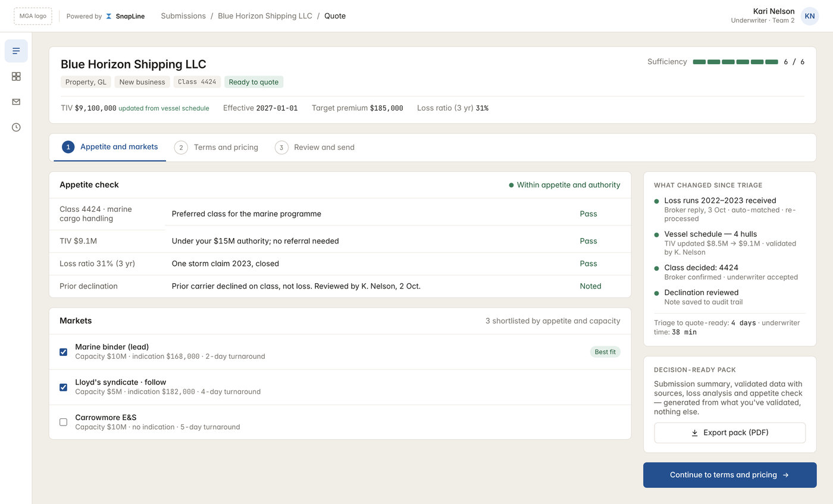833x504 pixels.
Task: Click Continue to terms and pricing
Action: 729,475
